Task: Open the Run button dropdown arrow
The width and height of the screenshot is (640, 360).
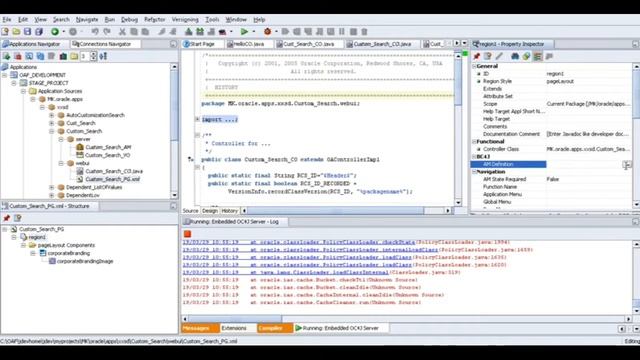Action: click(x=253, y=31)
